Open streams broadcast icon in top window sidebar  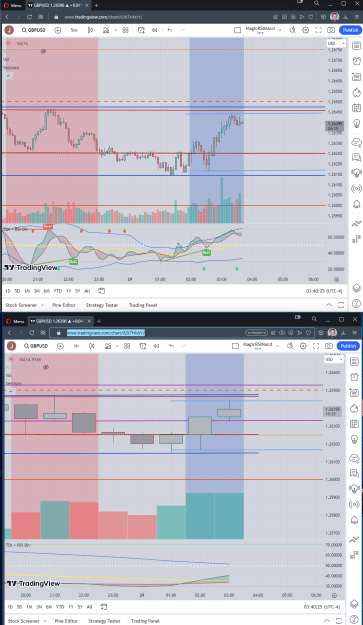click(356, 189)
